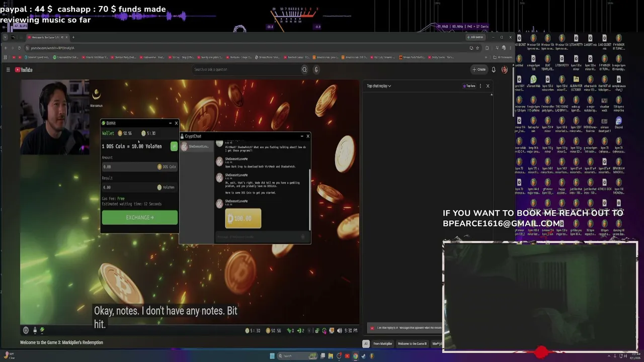Open the Slumber Party bookmark
Screen dimensions: 644x362
pyautogui.click(x=124, y=57)
